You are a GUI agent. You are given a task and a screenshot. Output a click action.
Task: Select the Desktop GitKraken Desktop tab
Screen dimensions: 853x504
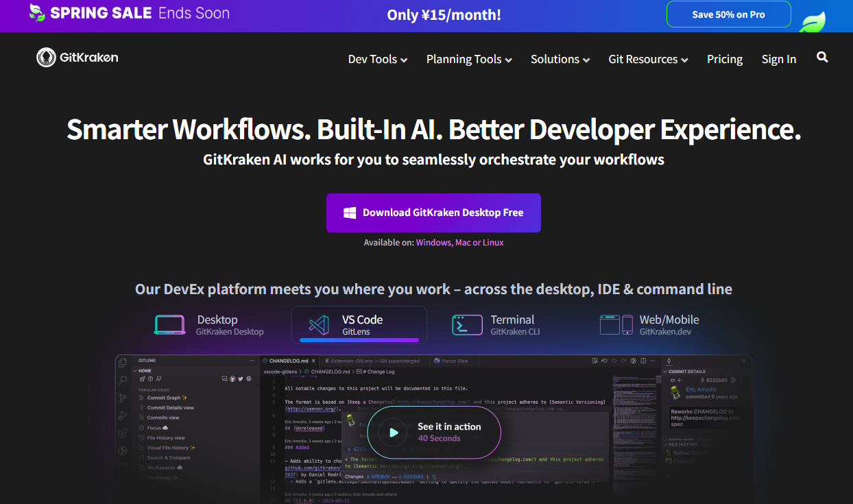(x=210, y=325)
